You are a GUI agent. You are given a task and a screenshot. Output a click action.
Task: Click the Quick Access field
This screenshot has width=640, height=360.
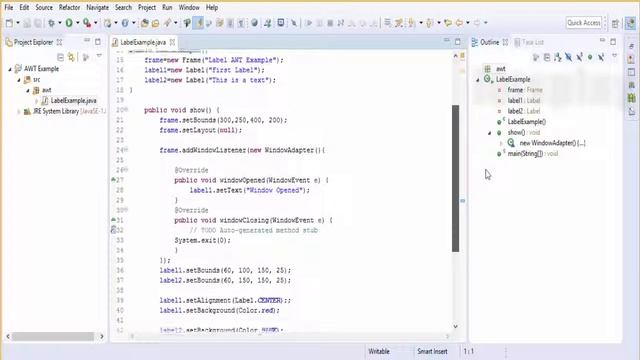coord(584,23)
